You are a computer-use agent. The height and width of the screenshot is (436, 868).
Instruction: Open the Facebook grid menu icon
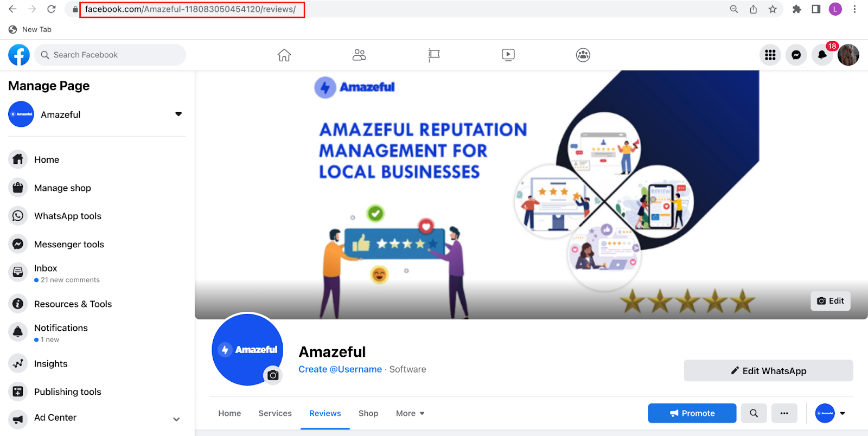click(770, 55)
